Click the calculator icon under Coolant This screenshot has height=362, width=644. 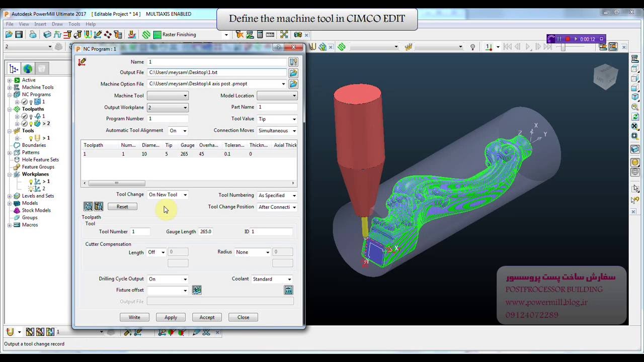[288, 290]
